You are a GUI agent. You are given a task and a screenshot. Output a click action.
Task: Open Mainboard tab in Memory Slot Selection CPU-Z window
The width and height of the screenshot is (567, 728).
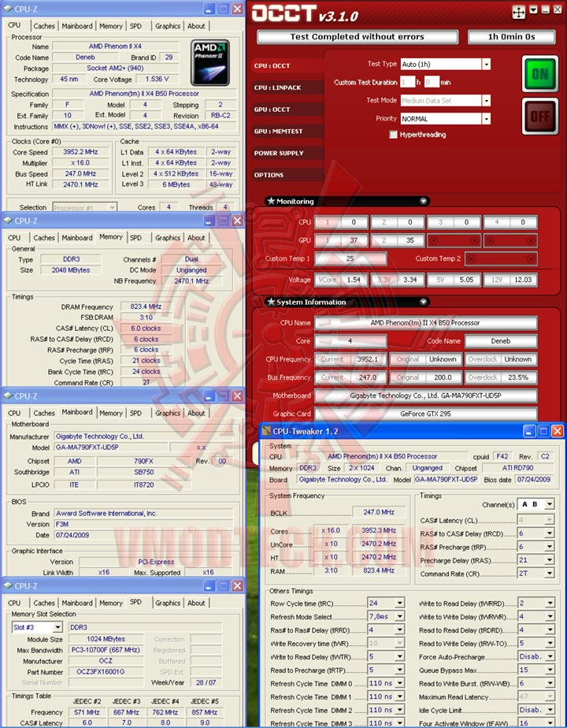point(77,603)
